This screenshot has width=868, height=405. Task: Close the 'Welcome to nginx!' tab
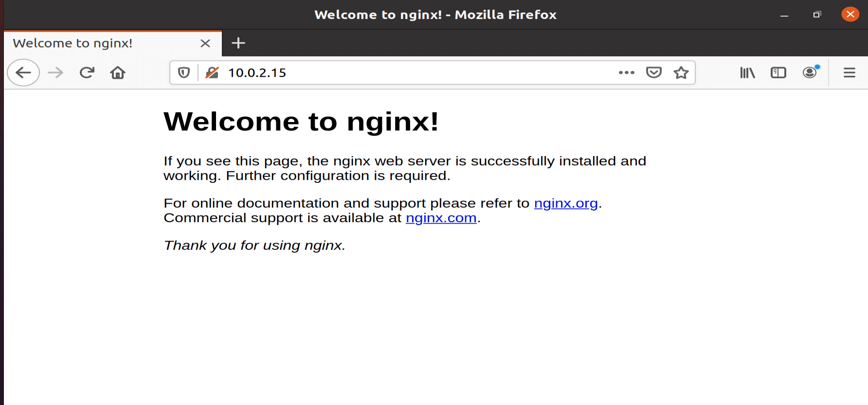205,43
